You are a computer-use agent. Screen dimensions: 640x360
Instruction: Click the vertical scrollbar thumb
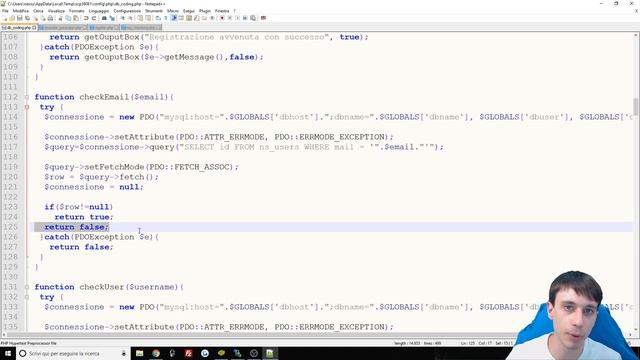pos(636,107)
